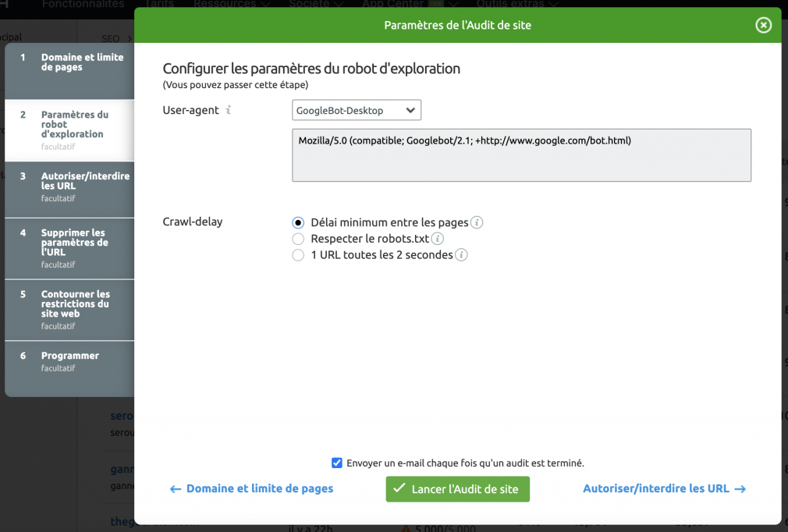Viewport: 788px width, 532px height.
Task: Go to Autoriser/interdire les URL next link
Action: (x=665, y=489)
